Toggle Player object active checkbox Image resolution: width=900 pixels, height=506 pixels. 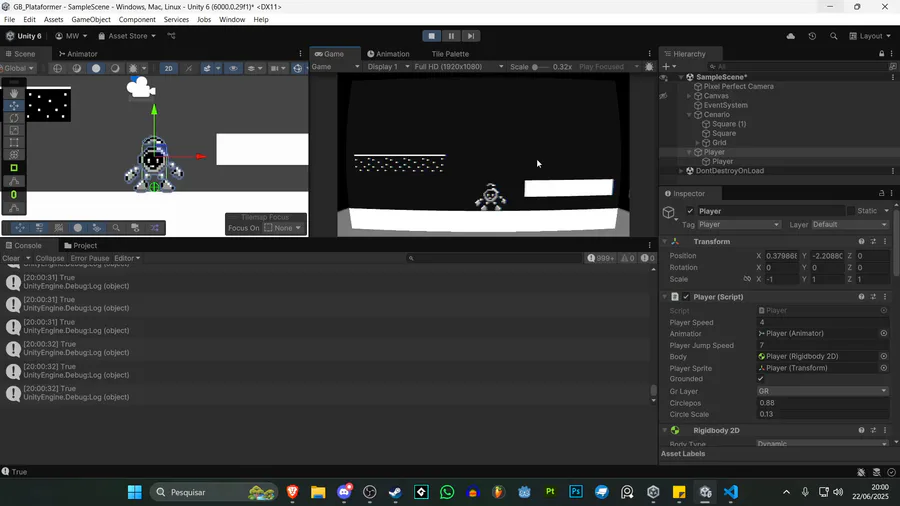690,211
